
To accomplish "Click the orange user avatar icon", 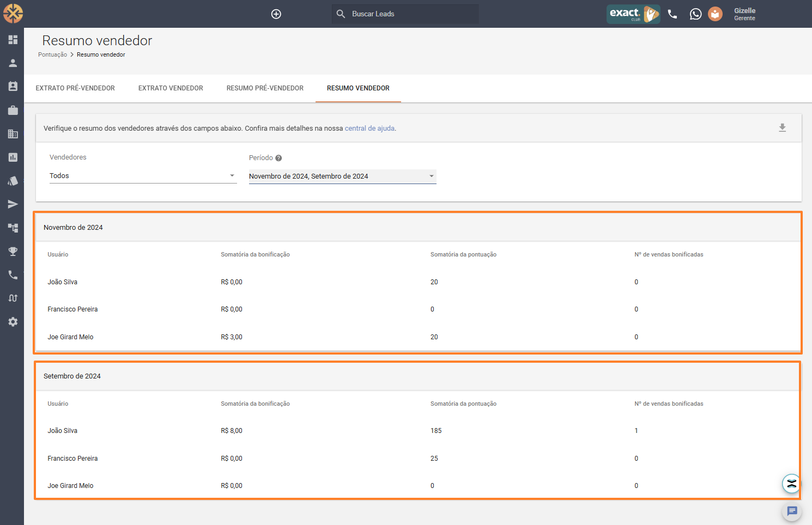I will pos(715,14).
